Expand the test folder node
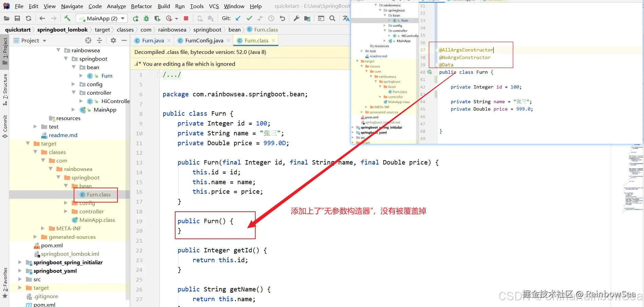644x307 pixels. click(35, 127)
